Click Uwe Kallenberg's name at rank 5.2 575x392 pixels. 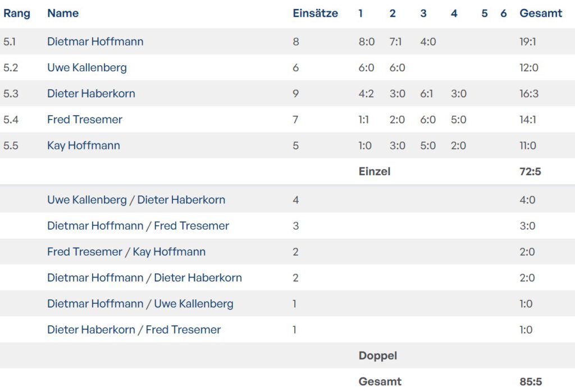[x=86, y=67]
